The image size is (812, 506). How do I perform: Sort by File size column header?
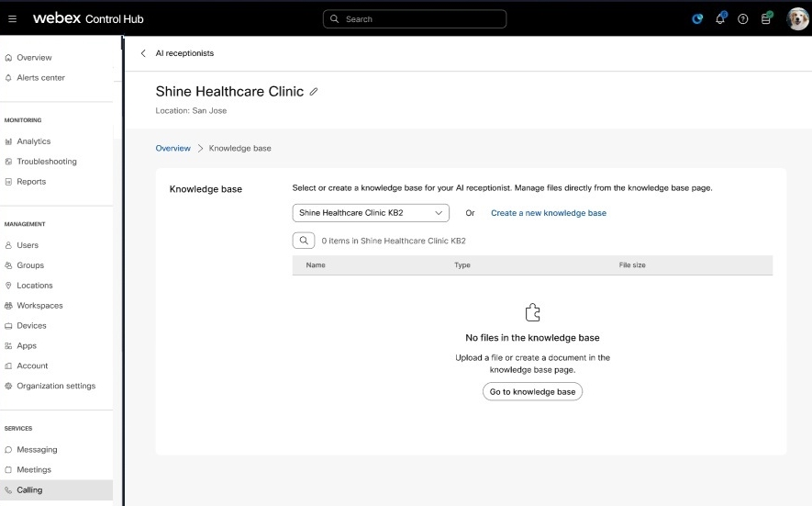click(632, 265)
